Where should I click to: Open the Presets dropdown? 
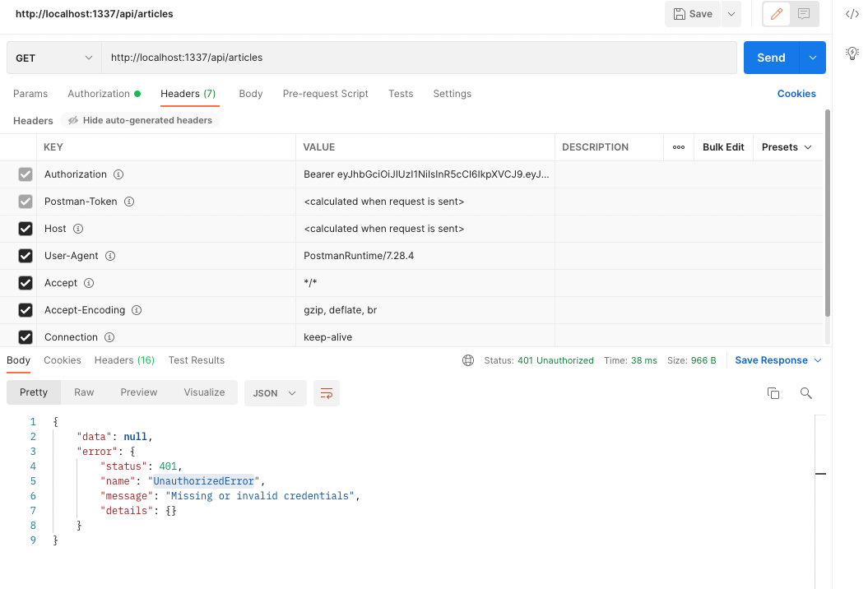point(786,146)
